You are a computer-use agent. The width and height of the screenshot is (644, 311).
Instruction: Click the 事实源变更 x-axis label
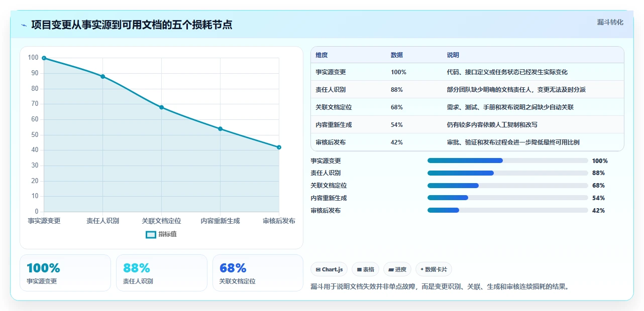(44, 221)
